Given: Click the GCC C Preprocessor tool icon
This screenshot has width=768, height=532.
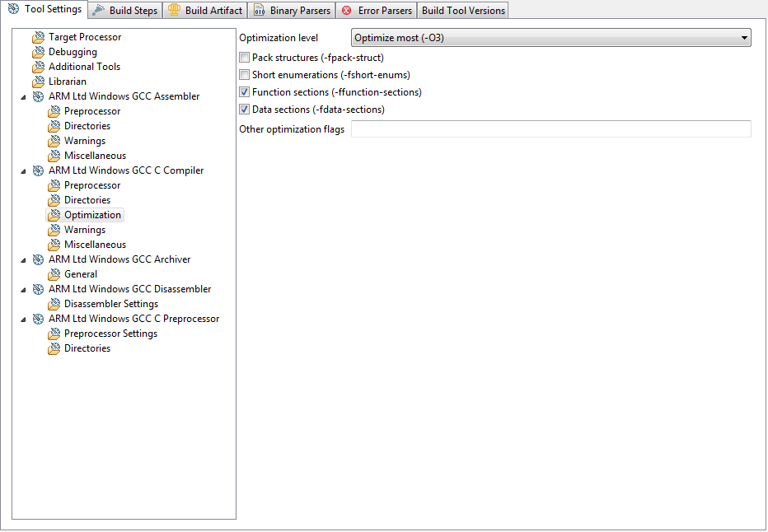Looking at the screenshot, I should [x=38, y=319].
